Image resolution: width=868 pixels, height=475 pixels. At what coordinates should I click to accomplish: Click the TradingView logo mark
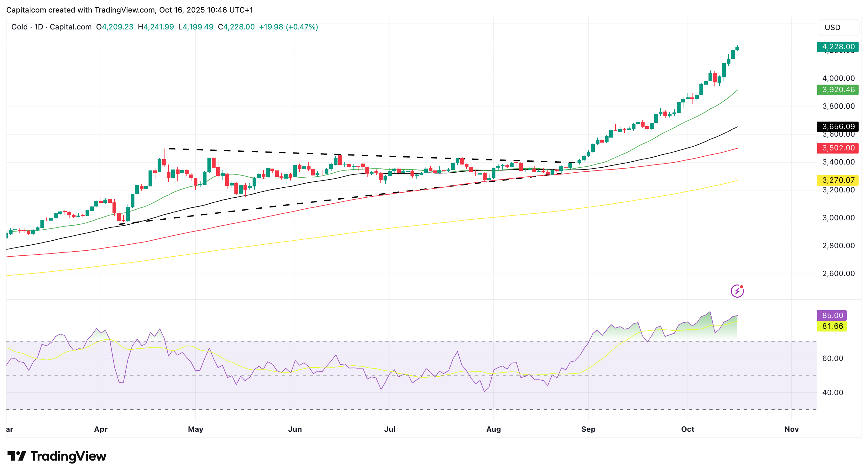pos(17,456)
